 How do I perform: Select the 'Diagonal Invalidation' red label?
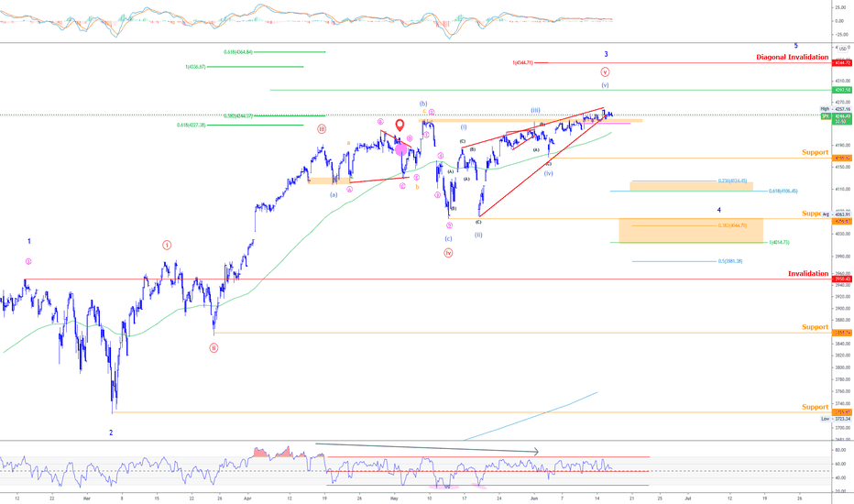pos(792,57)
